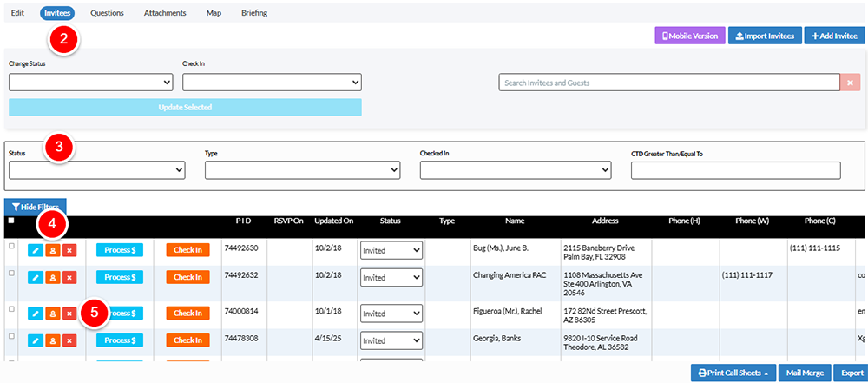
Task: Click the edit pencil icon for June Bug
Action: (35, 250)
